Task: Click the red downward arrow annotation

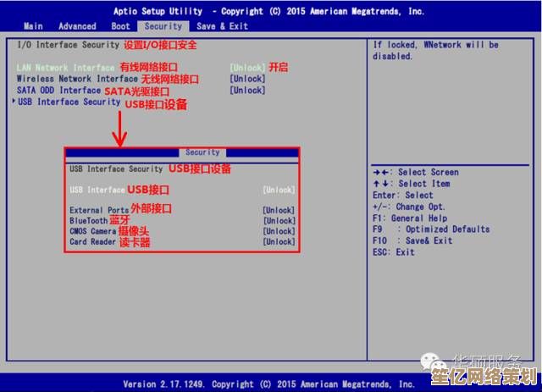Action: (119, 130)
